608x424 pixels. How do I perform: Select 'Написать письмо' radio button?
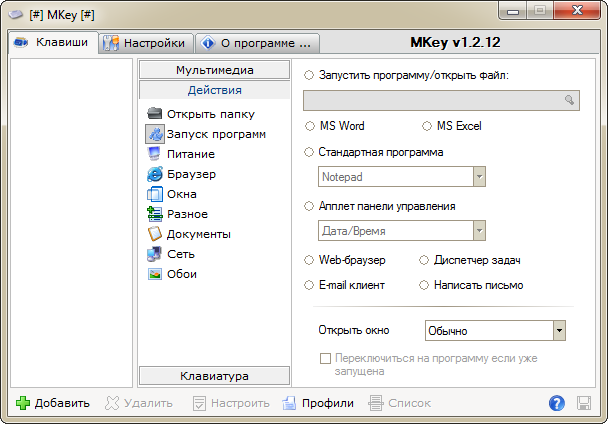pos(424,285)
